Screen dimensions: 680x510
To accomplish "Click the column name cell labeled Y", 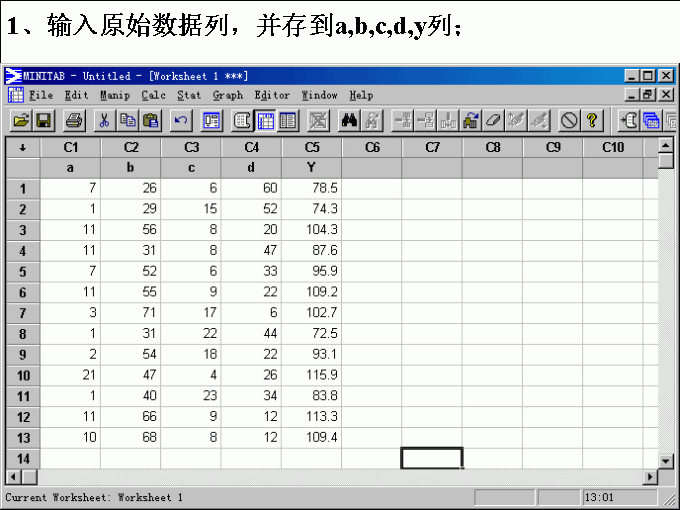I will click(311, 167).
